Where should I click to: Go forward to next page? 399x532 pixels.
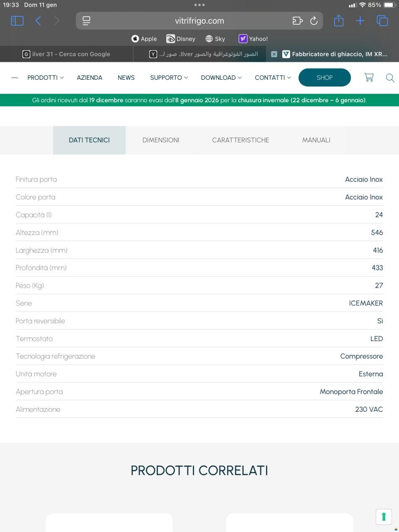click(x=57, y=21)
